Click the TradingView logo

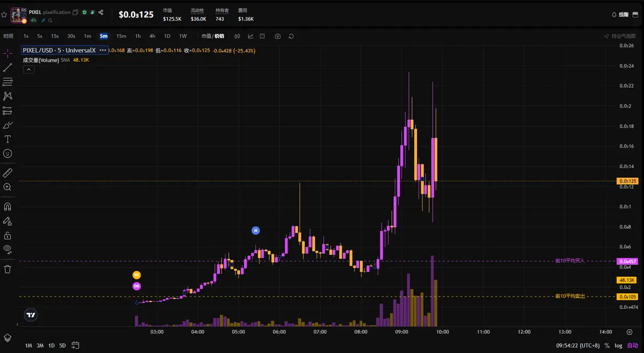coord(31,315)
